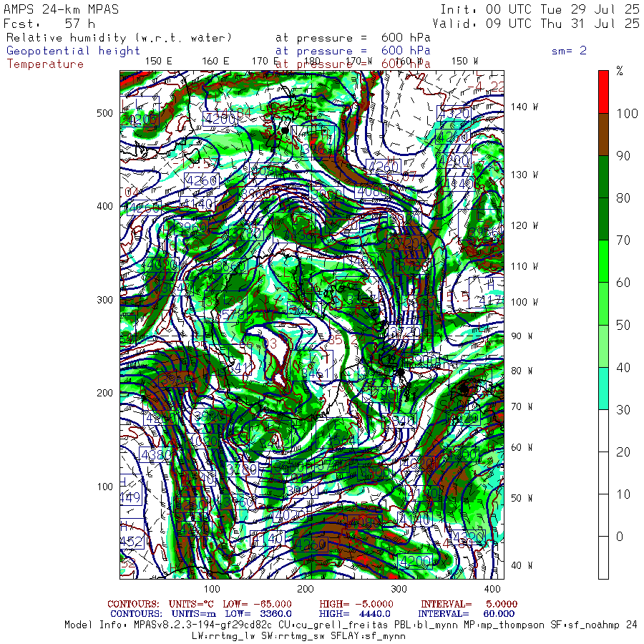Click the "40 W" longitude label

click(522, 565)
